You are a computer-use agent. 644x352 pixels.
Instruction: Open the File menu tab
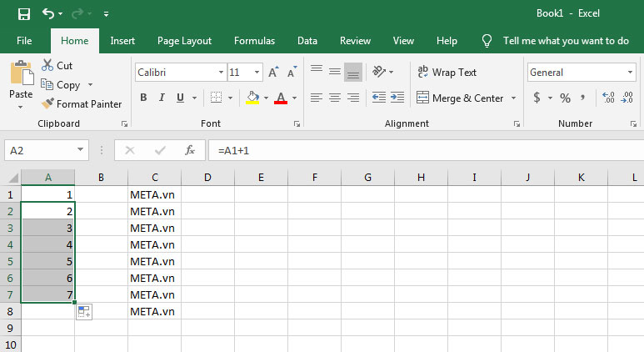(24, 41)
